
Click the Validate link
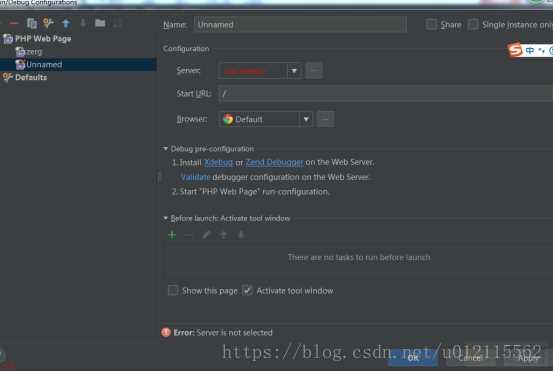tap(195, 177)
